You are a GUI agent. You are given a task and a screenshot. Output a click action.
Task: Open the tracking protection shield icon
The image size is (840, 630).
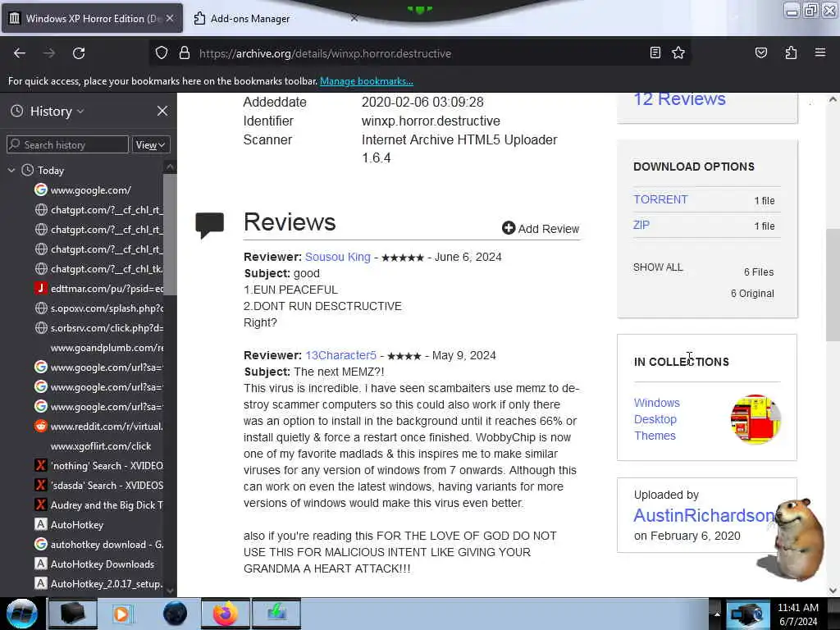point(162,53)
